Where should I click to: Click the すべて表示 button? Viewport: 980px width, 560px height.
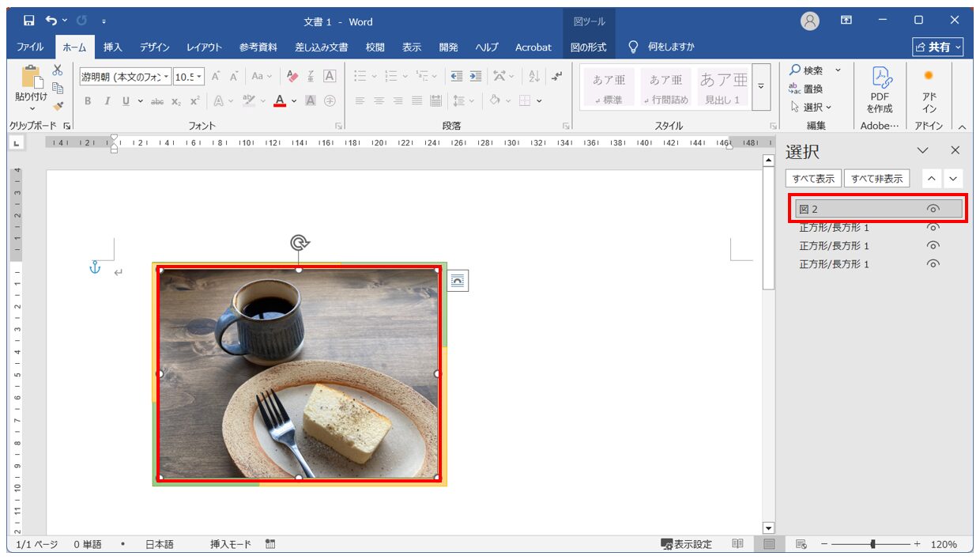tap(813, 179)
